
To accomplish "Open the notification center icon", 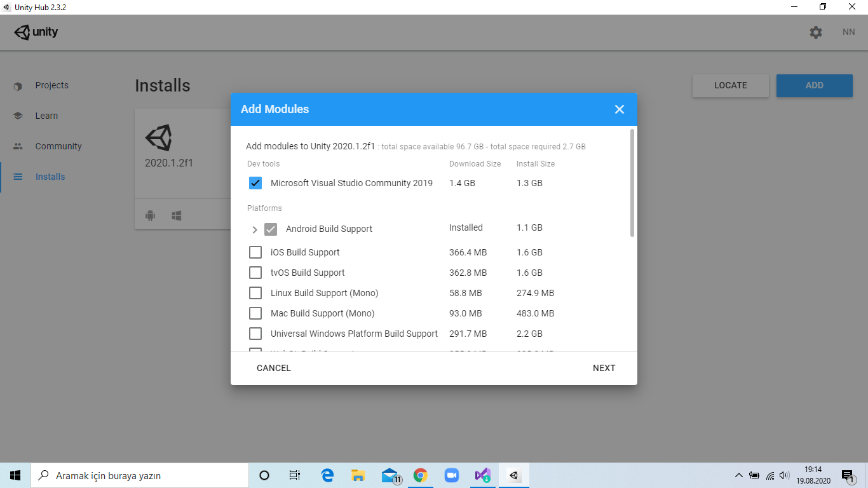I will (x=848, y=475).
